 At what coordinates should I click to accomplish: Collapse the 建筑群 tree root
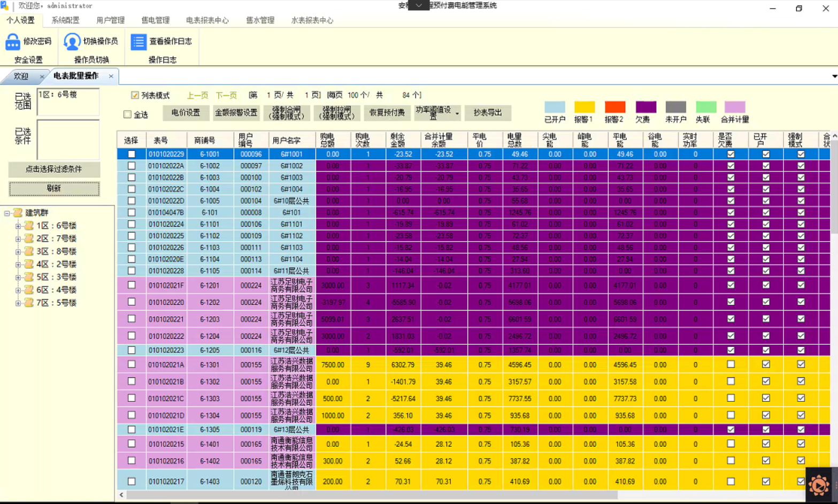pyautogui.click(x=7, y=213)
